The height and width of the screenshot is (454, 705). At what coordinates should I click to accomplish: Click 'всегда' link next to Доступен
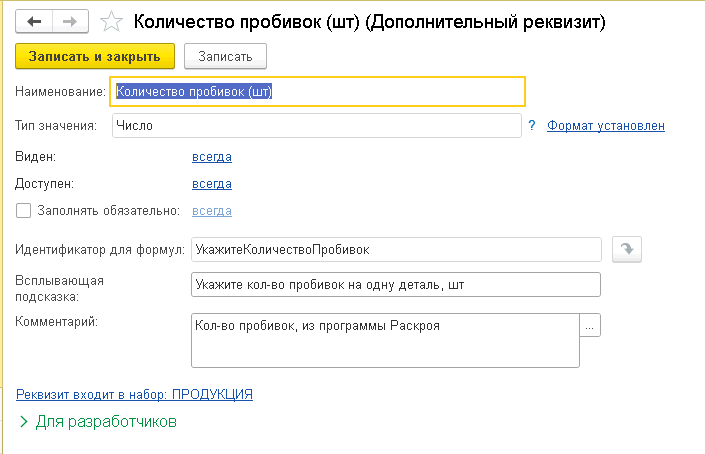(x=212, y=184)
